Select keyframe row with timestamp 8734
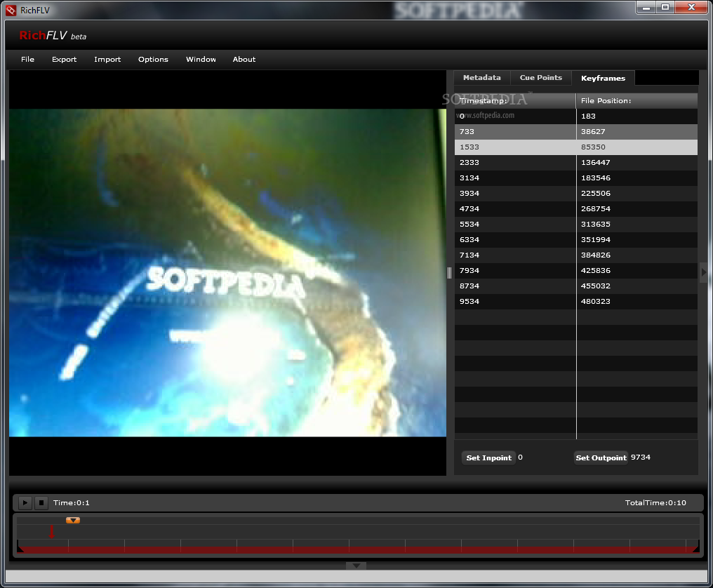 click(576, 286)
